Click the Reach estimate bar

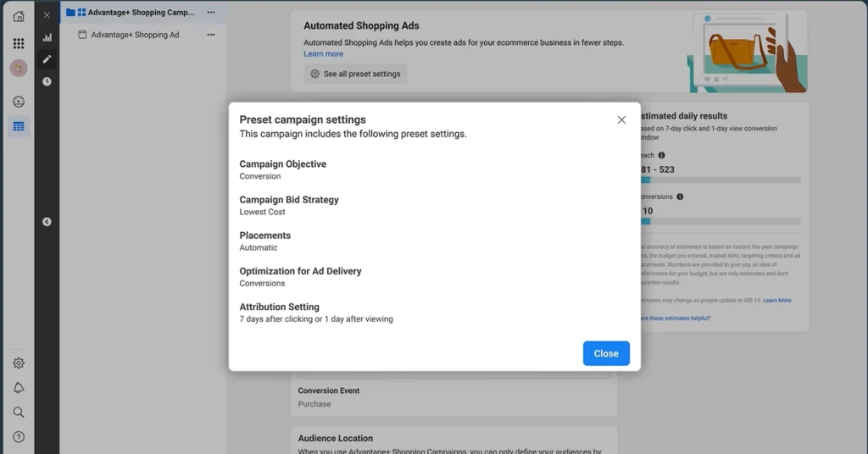[x=721, y=180]
